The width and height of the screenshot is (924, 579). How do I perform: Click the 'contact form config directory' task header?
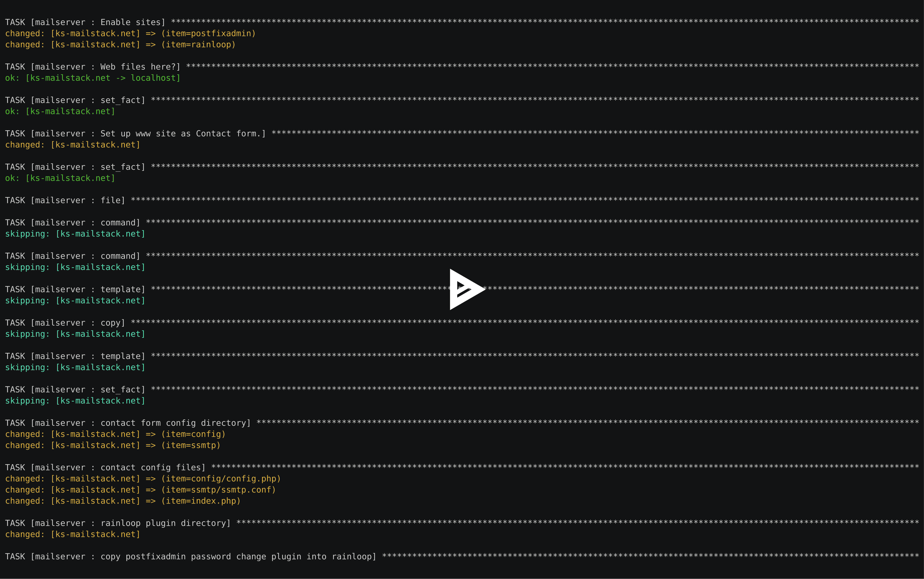coord(128,423)
